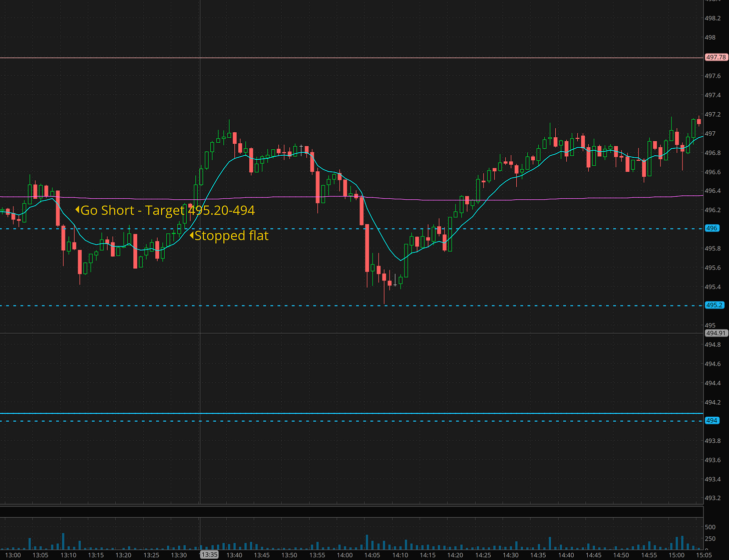Click the 493.8 price axis label
Screen dimensions: 729x560
[x=712, y=440]
